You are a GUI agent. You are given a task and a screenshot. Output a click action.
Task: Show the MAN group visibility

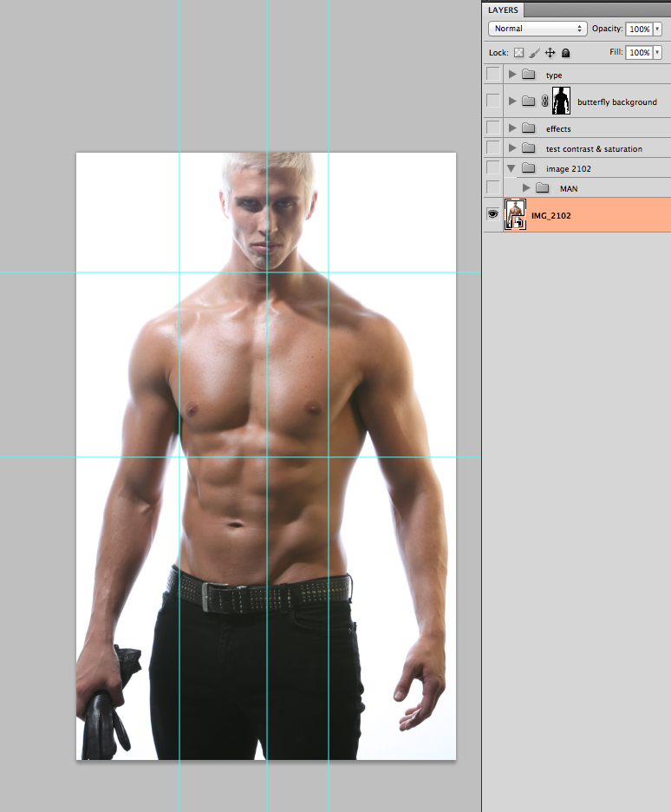[493, 187]
